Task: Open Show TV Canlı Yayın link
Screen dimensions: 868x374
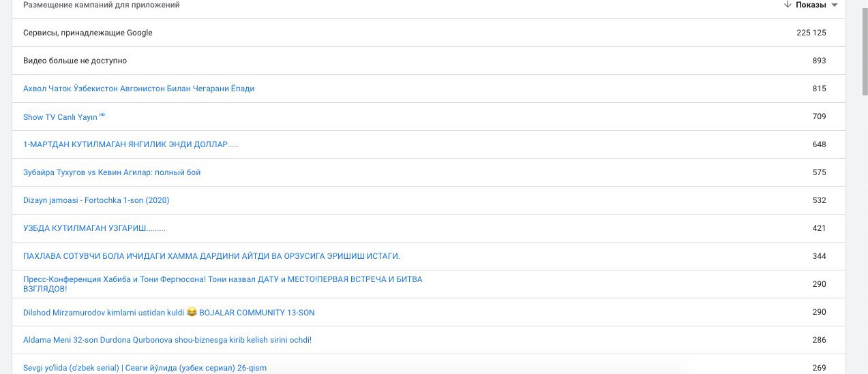Action: point(64,117)
